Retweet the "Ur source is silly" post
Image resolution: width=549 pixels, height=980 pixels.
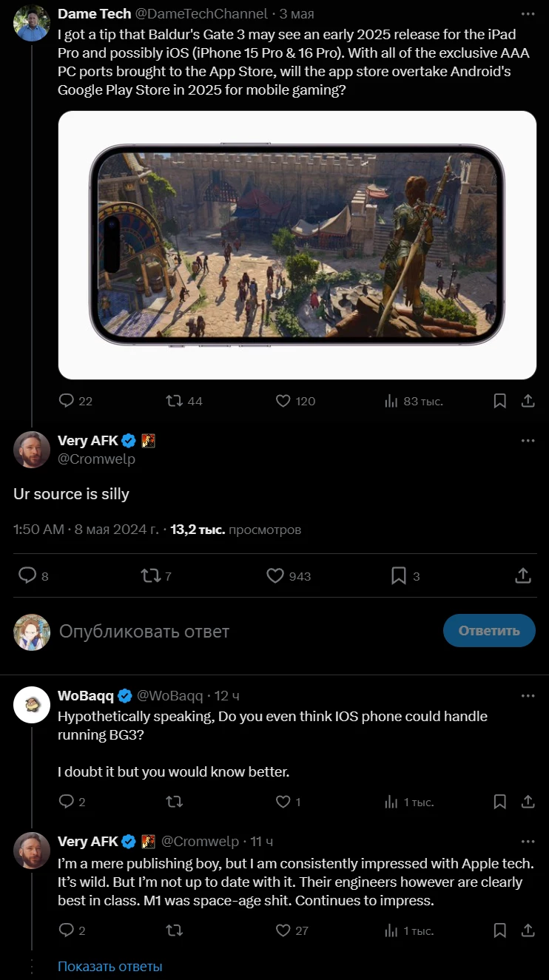point(151,575)
